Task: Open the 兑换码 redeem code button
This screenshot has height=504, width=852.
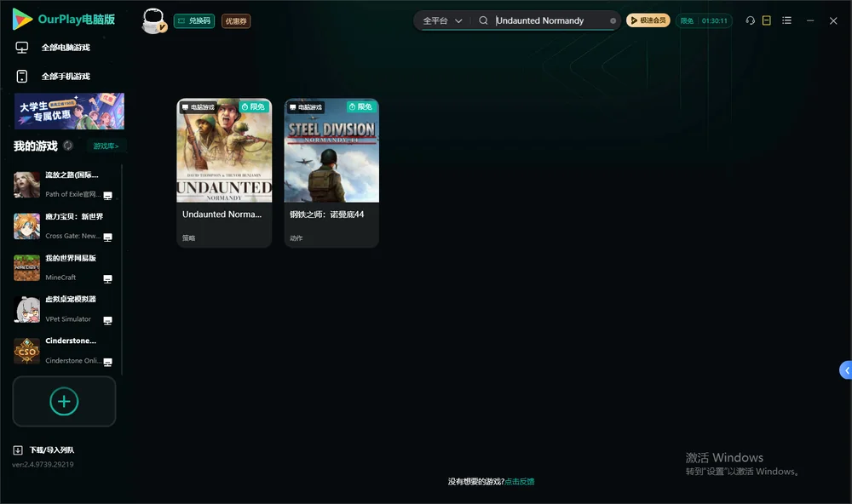Action: pyautogui.click(x=194, y=20)
